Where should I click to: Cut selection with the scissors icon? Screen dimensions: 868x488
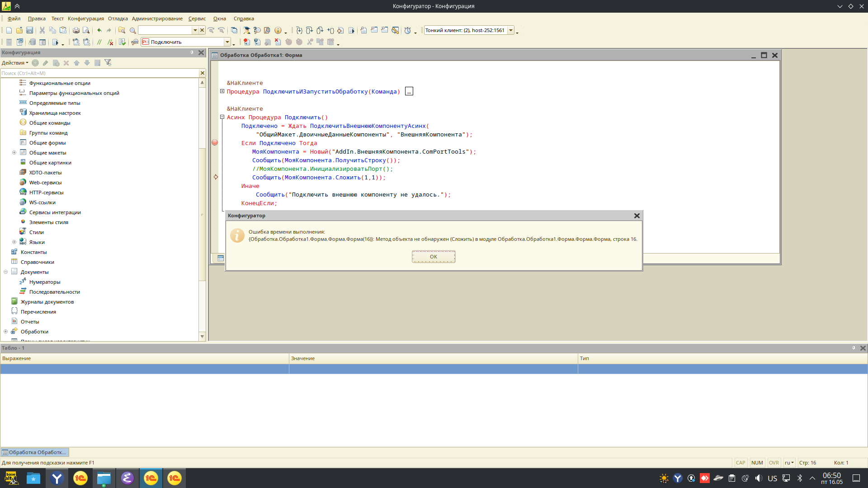pos(42,30)
